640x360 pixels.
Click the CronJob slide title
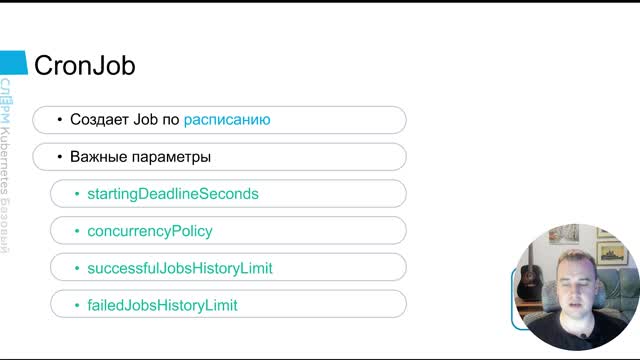point(84,65)
